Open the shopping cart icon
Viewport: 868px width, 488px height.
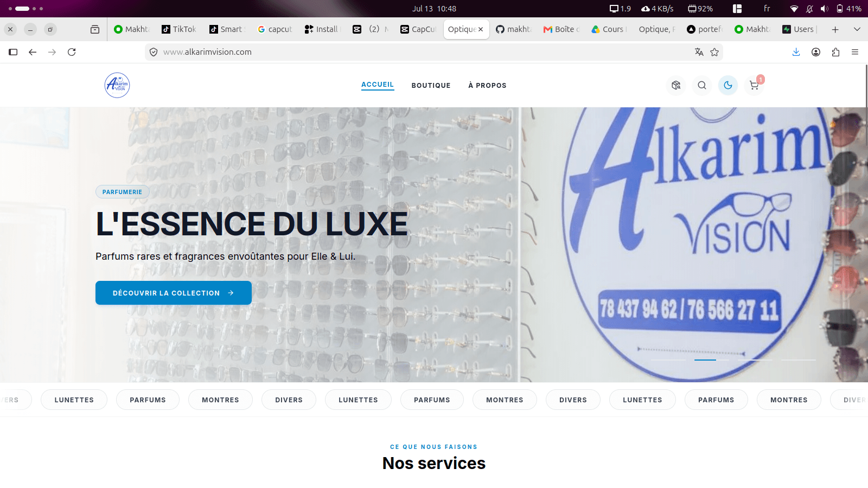(754, 85)
